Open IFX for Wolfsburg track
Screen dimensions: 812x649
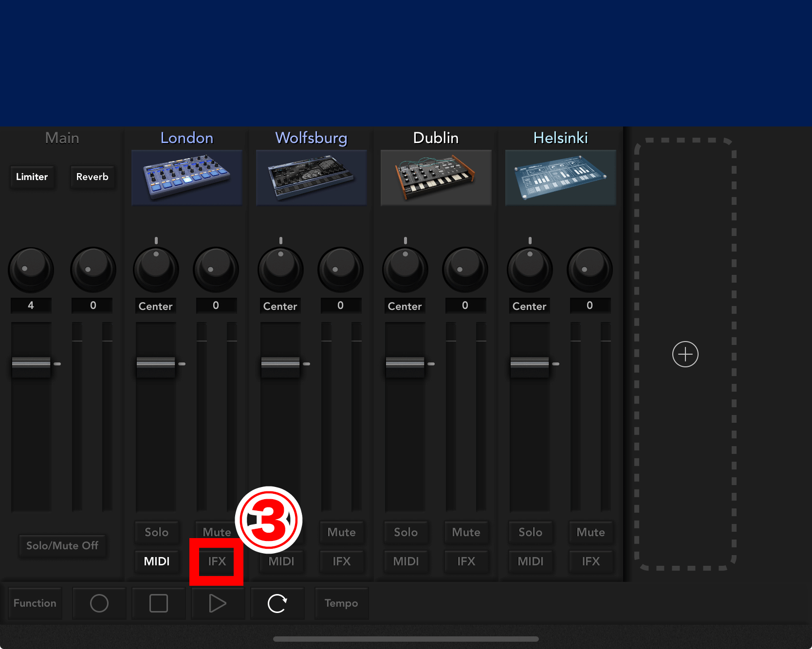pos(342,561)
